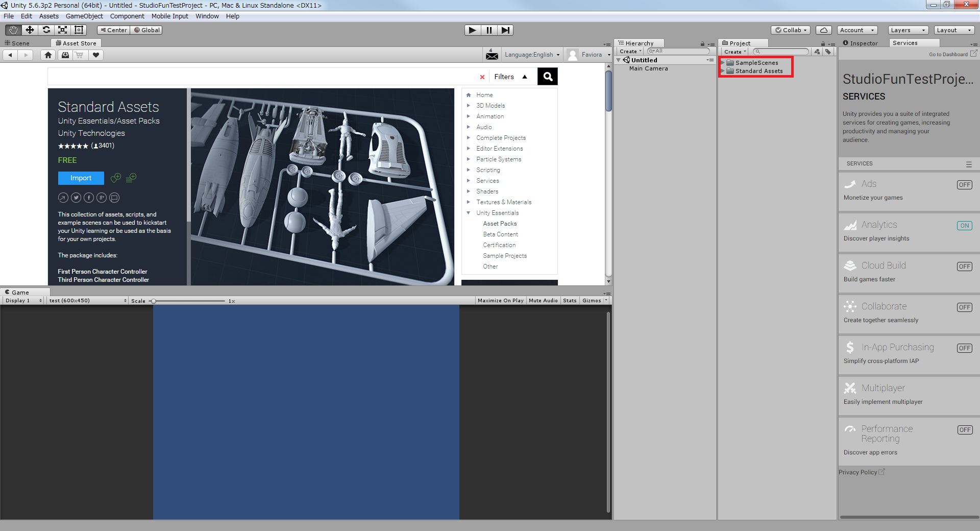
Task: Toggle Mute Audio in Game view
Action: pyautogui.click(x=543, y=301)
